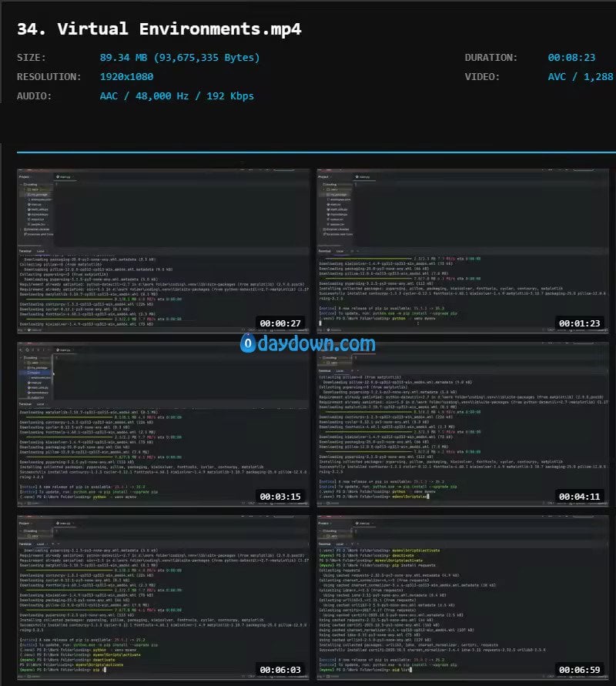The image size is (616, 686).
Task: Select the 1920x1080 resolution value
Action: pyautogui.click(x=126, y=77)
